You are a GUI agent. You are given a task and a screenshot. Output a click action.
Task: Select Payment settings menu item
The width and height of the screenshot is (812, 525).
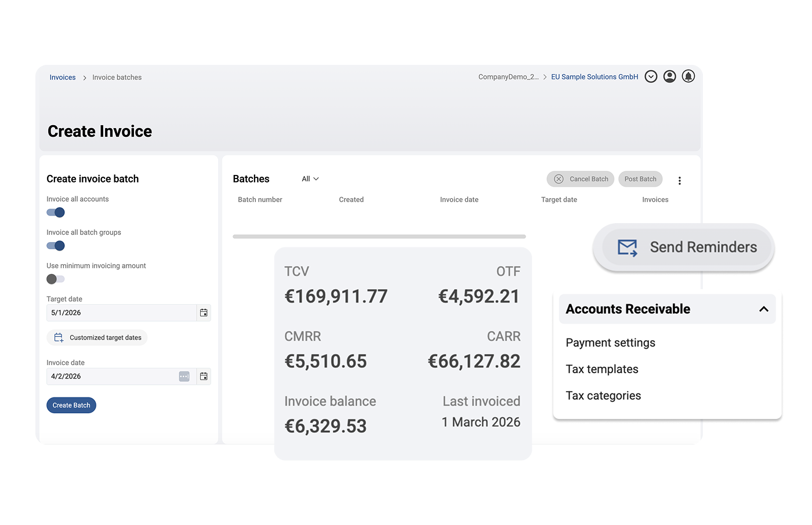[x=610, y=342]
